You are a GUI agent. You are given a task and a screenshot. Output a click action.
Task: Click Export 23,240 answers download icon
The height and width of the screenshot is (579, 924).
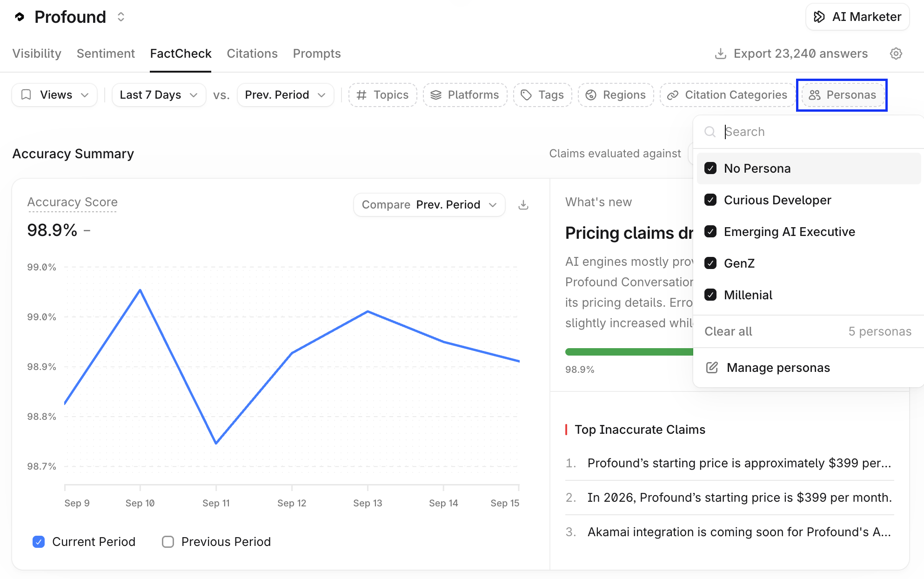coord(720,54)
